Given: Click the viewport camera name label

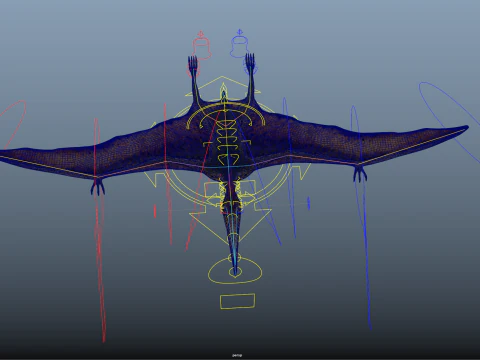Looking at the screenshot, I should (x=237, y=356).
